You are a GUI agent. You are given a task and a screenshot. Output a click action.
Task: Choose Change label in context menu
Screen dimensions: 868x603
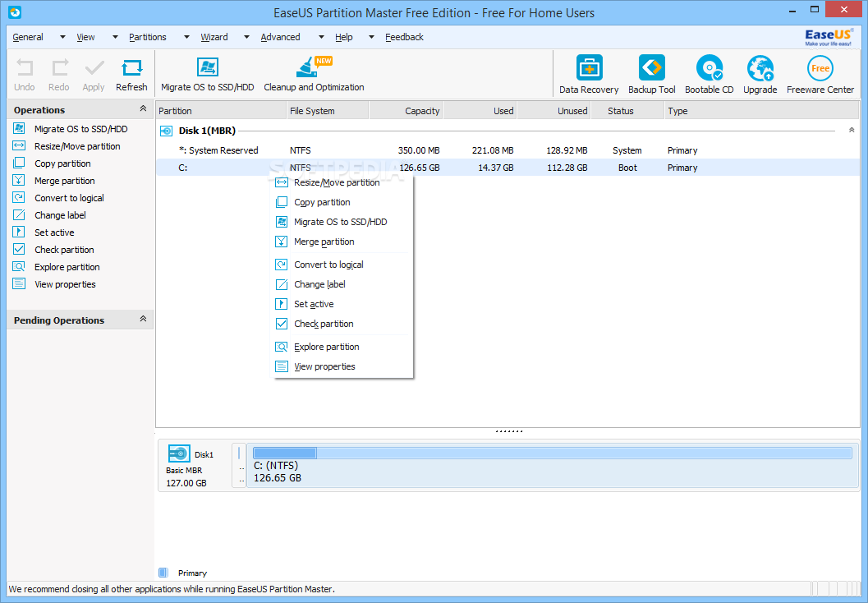click(342, 284)
